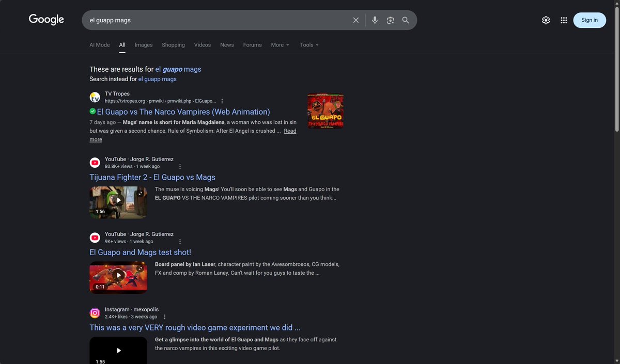Play the 1:55 Instagram video

click(x=118, y=351)
